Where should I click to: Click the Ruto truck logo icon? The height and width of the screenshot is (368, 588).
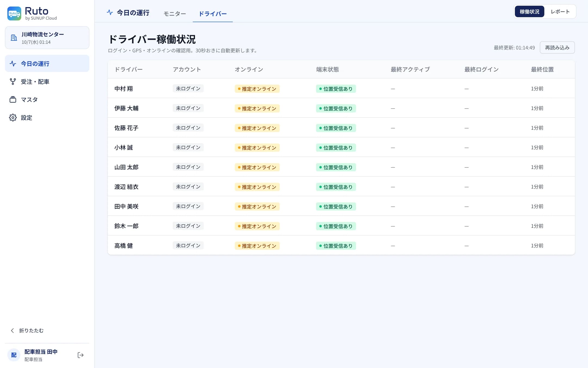click(x=14, y=13)
